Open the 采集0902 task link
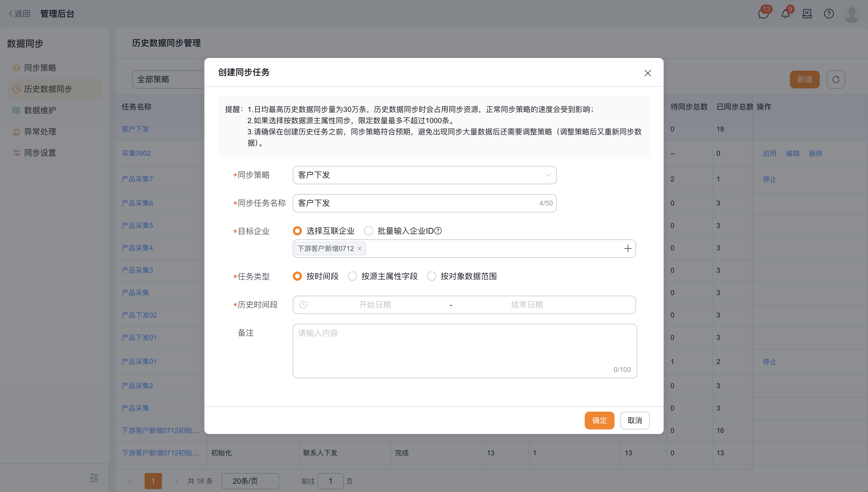The width and height of the screenshot is (868, 492). pos(136,153)
